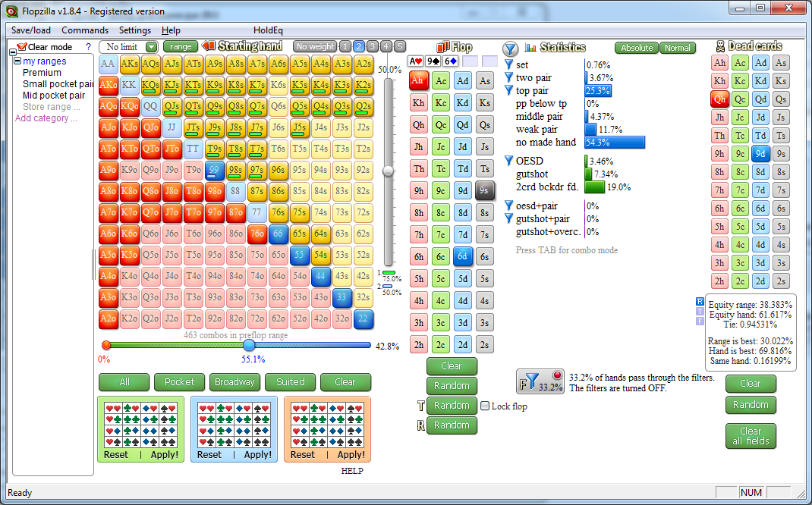Click the small R icon beside Equity range
Screen dimensions: 812x505
[x=700, y=302]
